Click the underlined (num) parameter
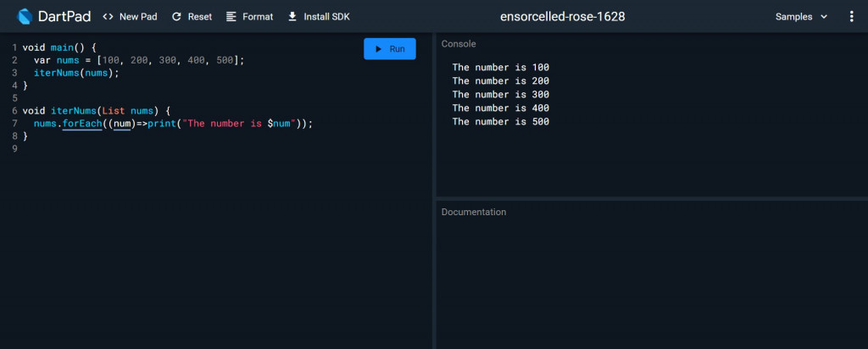Screen dimensions: 868x349 pos(122,124)
